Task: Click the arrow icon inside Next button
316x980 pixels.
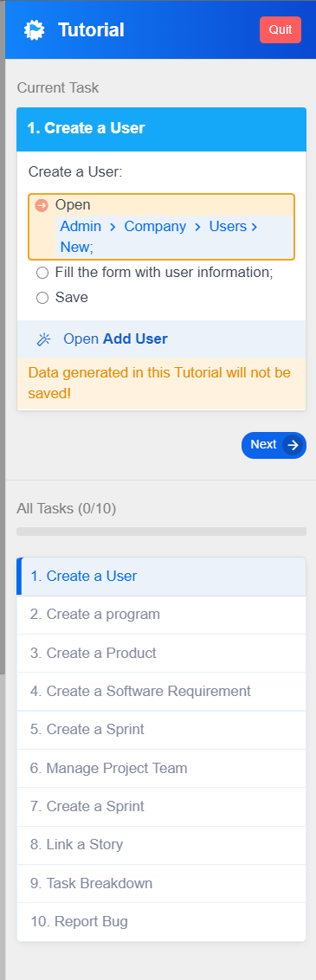Action: pyautogui.click(x=293, y=445)
